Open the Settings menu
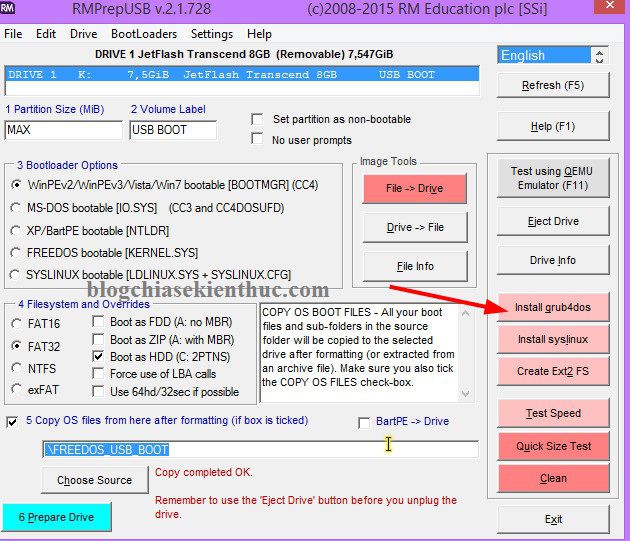Image resolution: width=630 pixels, height=541 pixels. 212,34
